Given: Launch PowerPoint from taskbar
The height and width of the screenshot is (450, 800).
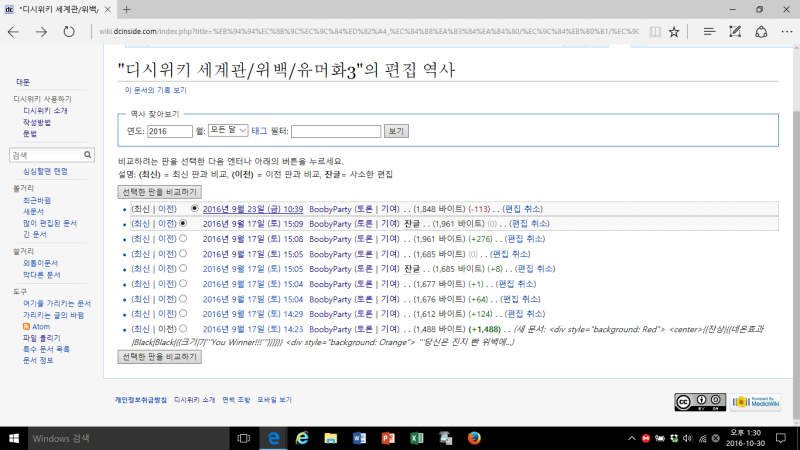Looking at the screenshot, I should point(388,438).
